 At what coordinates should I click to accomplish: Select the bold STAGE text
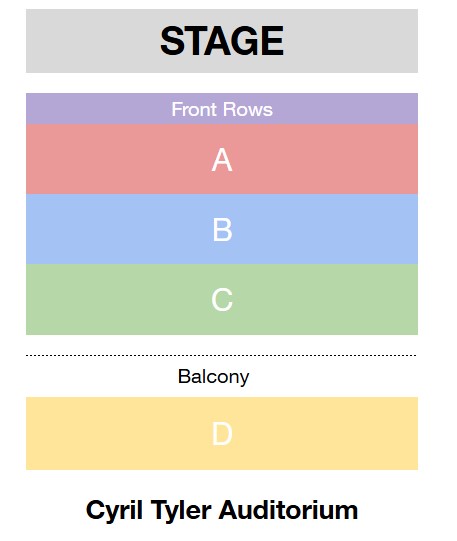click(222, 41)
